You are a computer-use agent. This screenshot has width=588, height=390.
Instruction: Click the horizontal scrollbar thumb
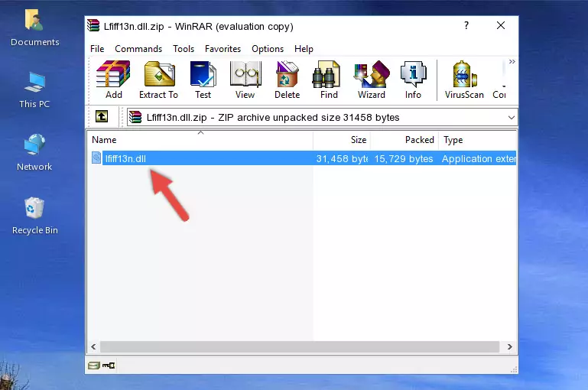pyautogui.click(x=300, y=346)
